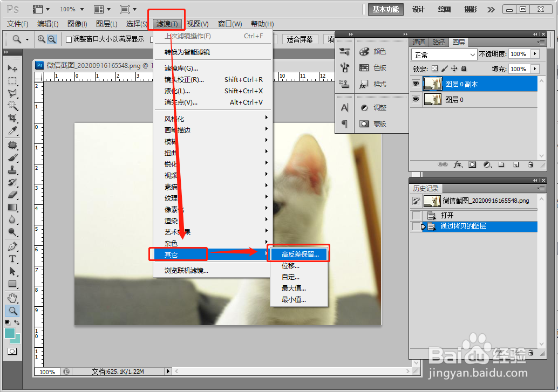
Task: Open status bar info arrow
Action: 168,372
